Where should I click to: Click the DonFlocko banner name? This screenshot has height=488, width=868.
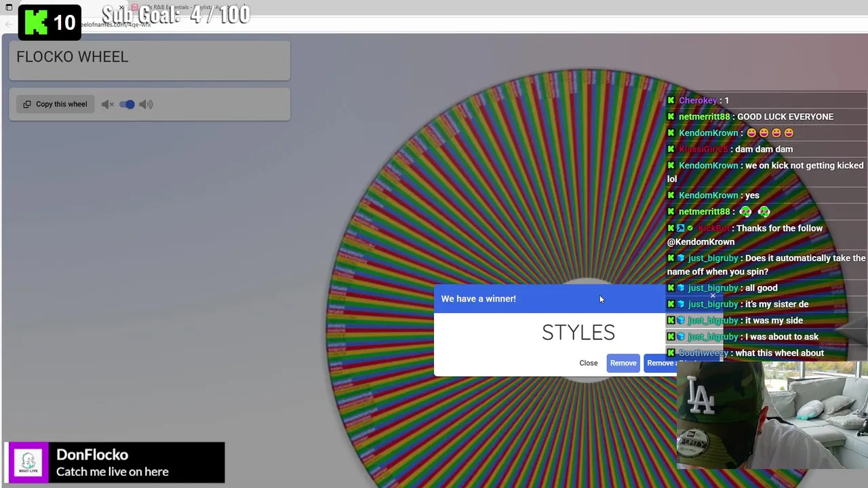click(x=92, y=455)
